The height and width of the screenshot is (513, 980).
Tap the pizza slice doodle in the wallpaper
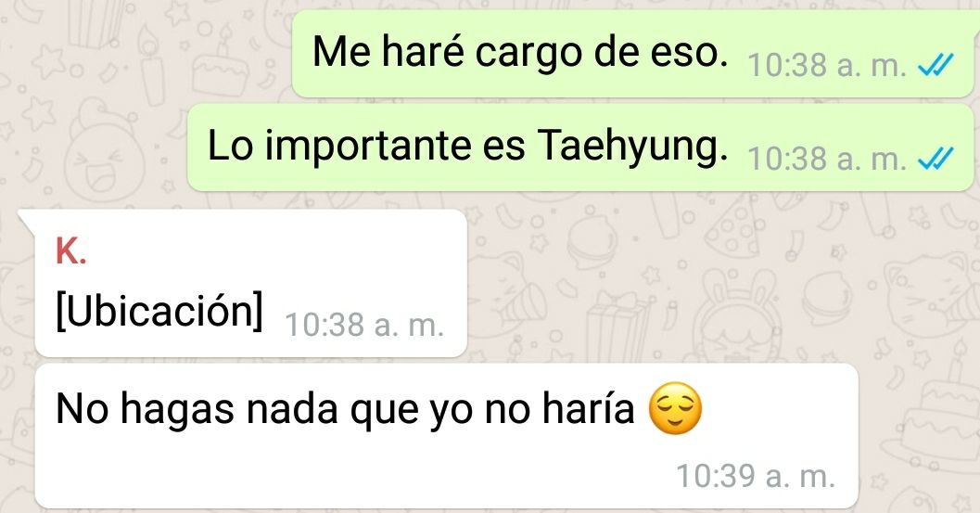[x=732, y=228]
